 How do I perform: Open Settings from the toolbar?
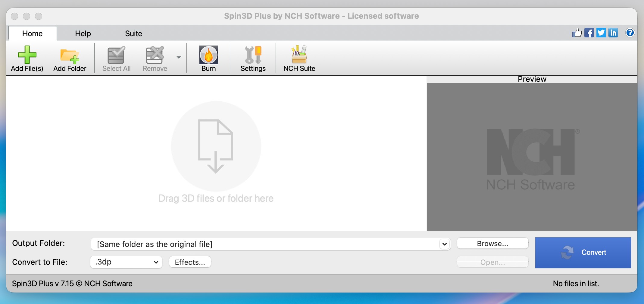pyautogui.click(x=253, y=55)
